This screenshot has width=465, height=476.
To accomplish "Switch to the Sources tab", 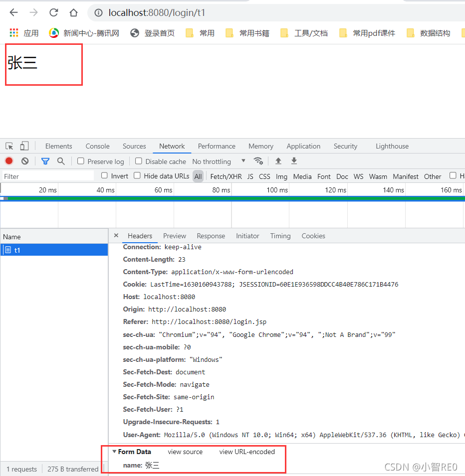I will (x=134, y=147).
